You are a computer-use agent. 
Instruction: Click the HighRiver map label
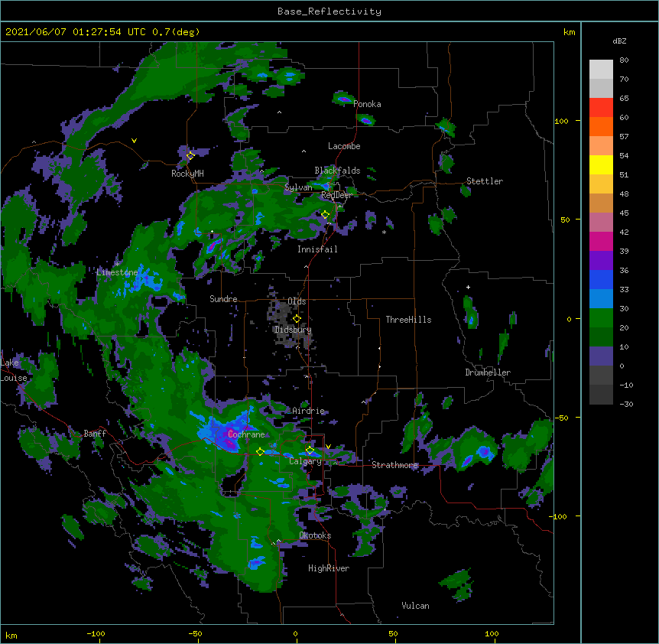(x=329, y=568)
